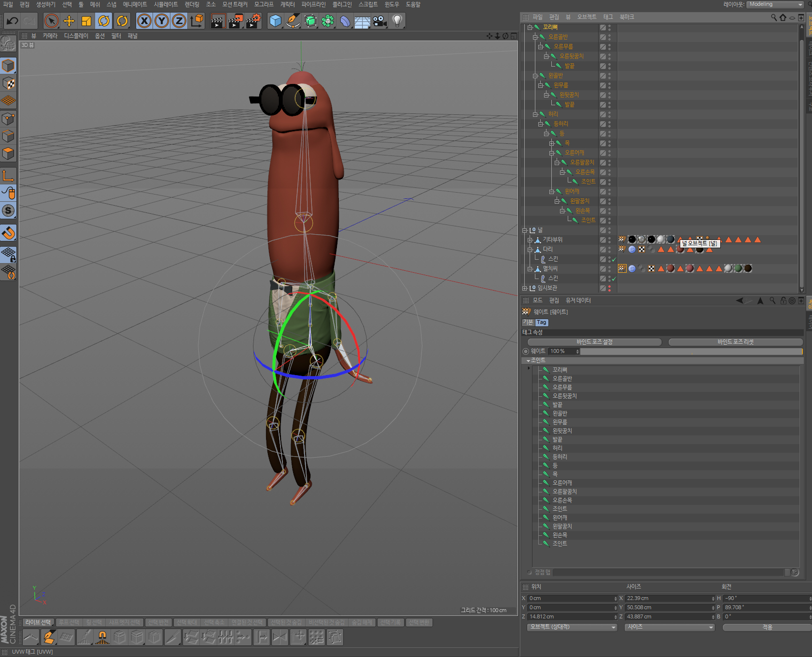Click the green material tag on 멸치씨
The image size is (812, 657).
click(738, 268)
